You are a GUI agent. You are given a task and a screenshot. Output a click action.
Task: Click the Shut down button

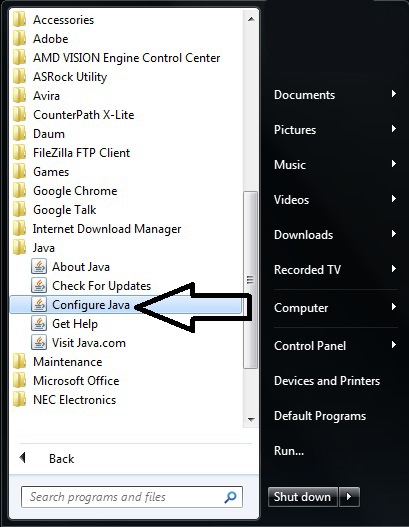click(302, 496)
